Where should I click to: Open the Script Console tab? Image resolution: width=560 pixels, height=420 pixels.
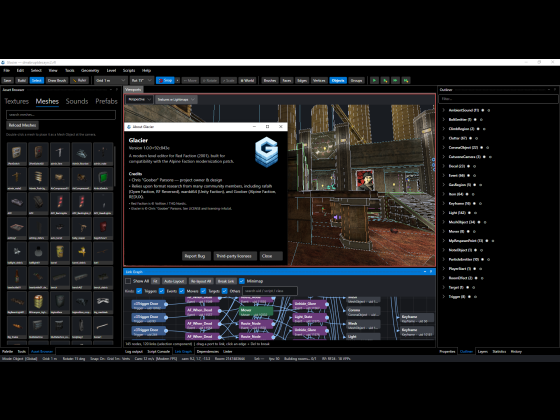(x=159, y=351)
